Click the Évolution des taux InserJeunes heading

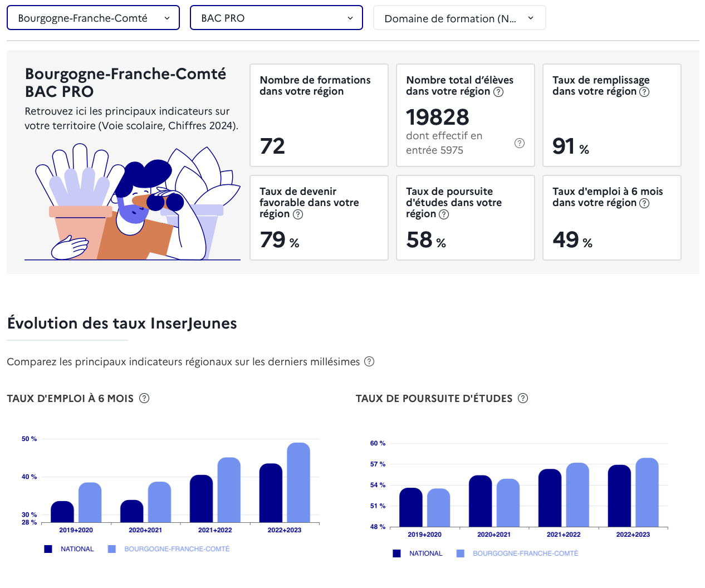(x=122, y=323)
